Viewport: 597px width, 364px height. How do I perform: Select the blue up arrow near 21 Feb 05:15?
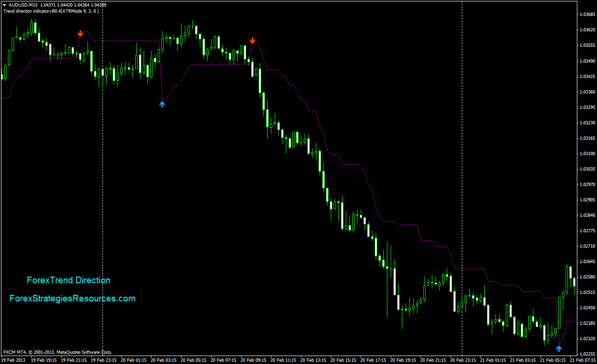click(559, 348)
